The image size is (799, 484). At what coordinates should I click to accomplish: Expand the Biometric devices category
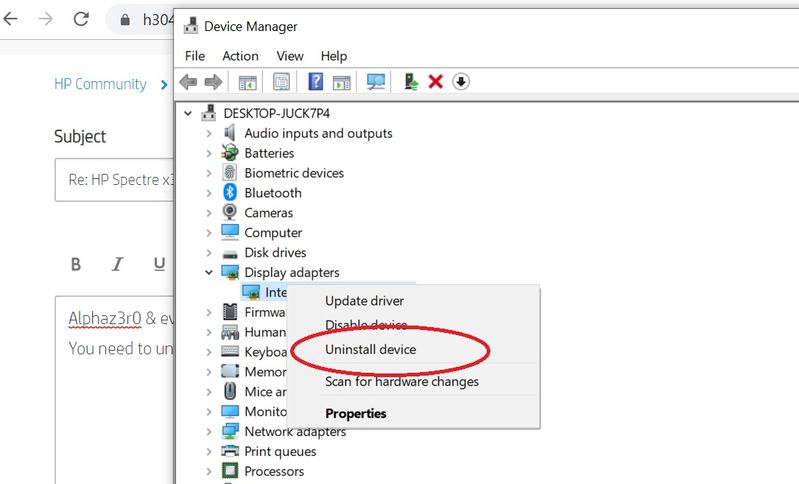(x=208, y=173)
